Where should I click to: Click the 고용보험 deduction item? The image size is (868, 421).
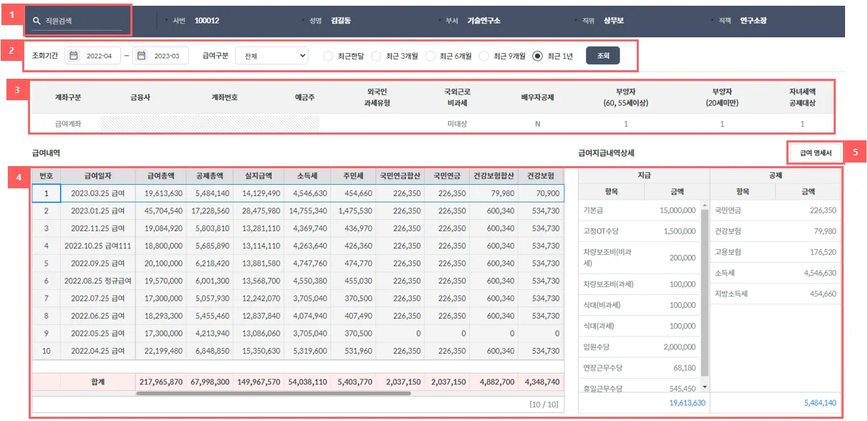[x=729, y=252]
